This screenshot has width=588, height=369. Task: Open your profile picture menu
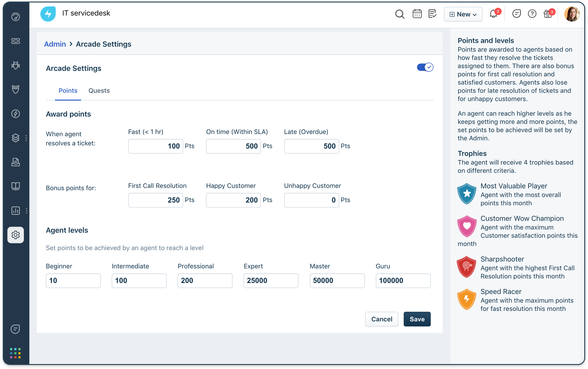coord(572,14)
